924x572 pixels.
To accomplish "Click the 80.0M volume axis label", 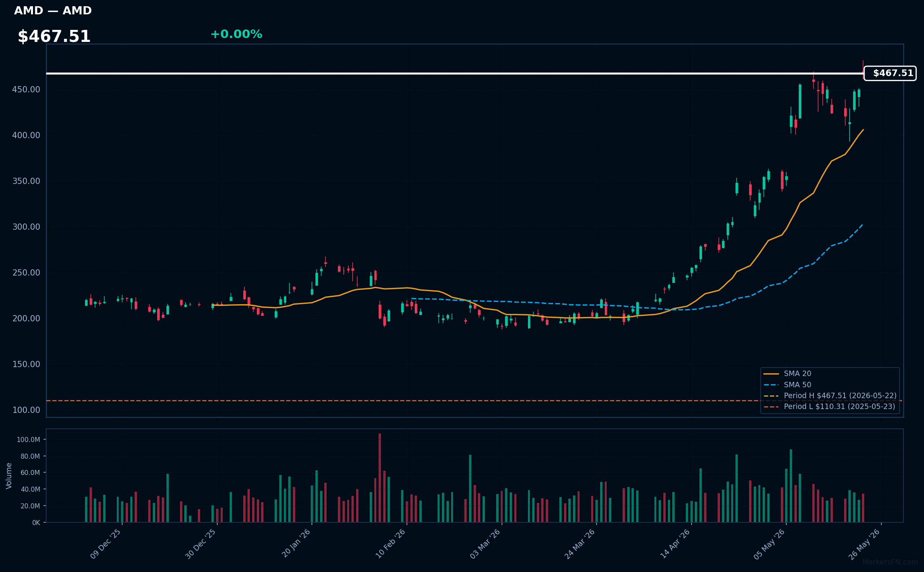I will 30,456.
